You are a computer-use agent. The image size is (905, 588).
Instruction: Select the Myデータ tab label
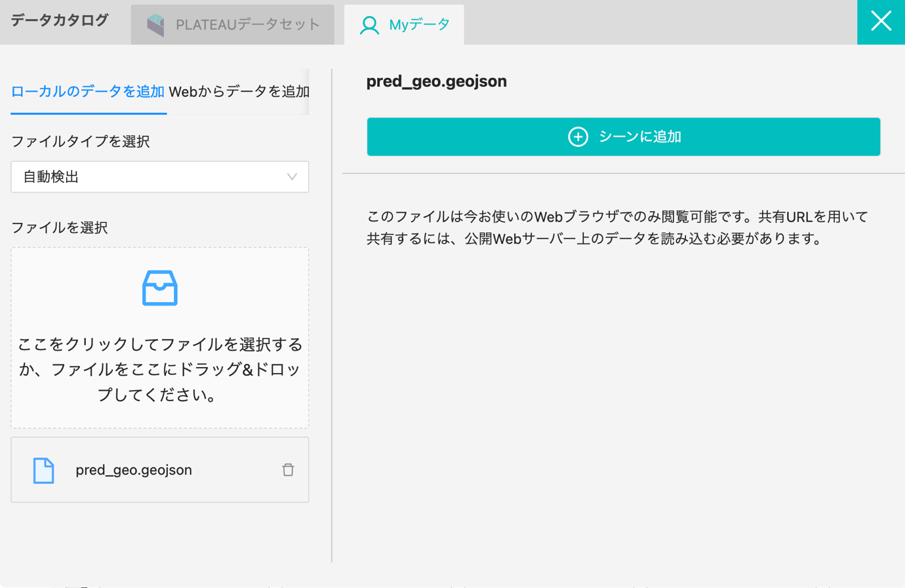(x=419, y=25)
